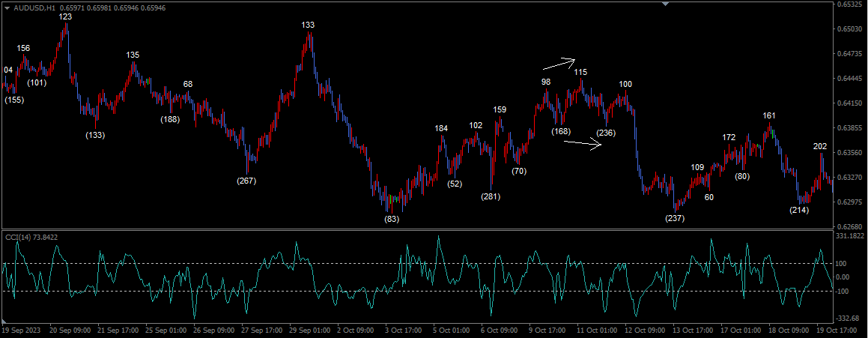Image resolution: width=868 pixels, height=338 pixels.
Task: Click the 21 Sep 17:00 time axis label
Action: click(118, 331)
